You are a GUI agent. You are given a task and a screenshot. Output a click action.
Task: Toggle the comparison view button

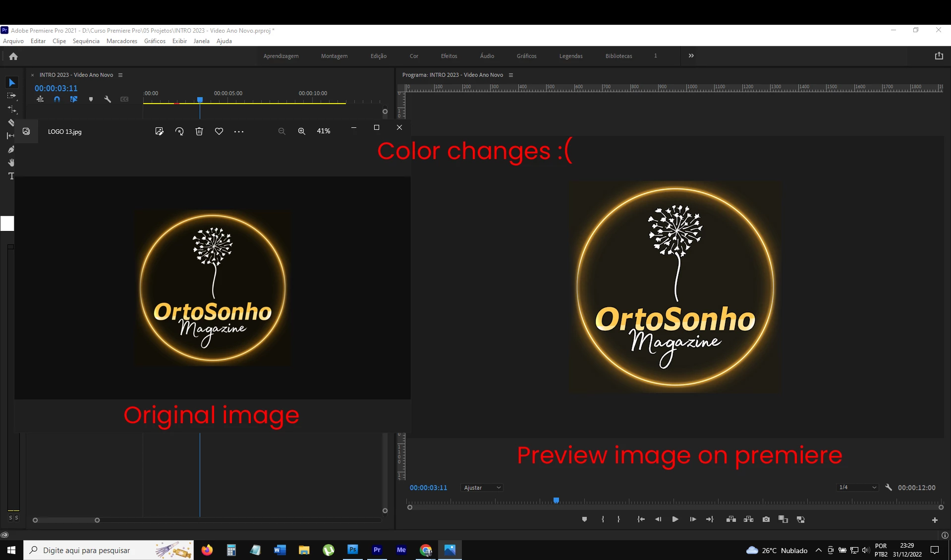pyautogui.click(x=783, y=519)
